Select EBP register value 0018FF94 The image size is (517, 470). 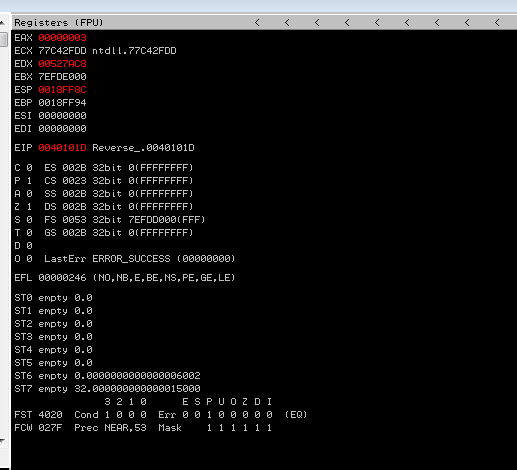(x=62, y=103)
